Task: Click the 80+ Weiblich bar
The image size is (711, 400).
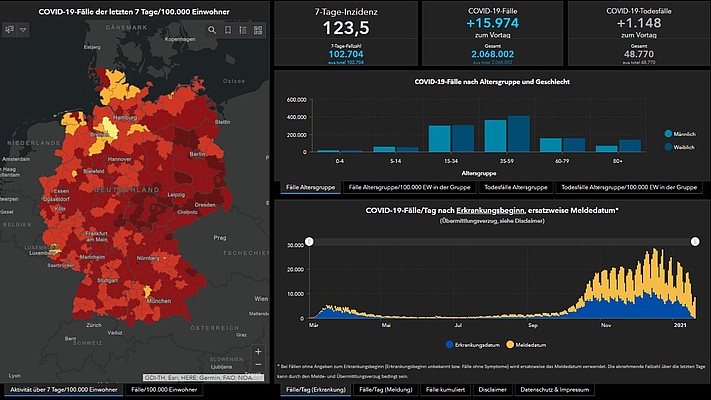Action: (630, 146)
